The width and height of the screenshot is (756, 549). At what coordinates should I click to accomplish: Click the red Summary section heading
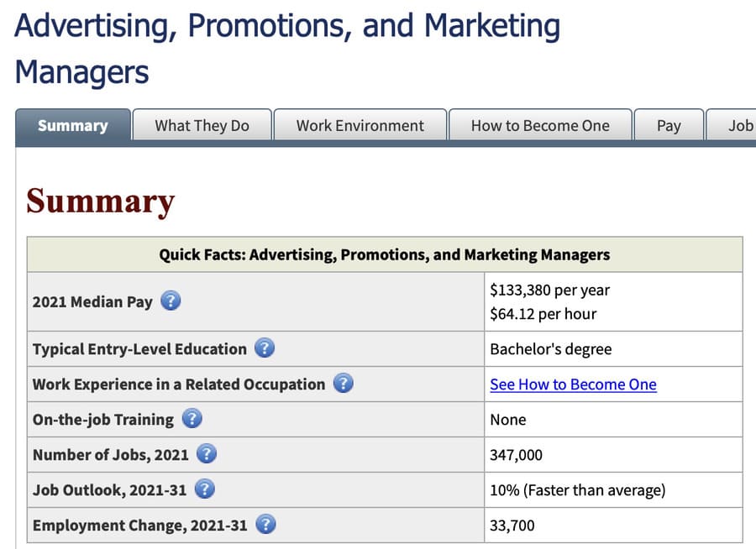pyautogui.click(x=100, y=201)
